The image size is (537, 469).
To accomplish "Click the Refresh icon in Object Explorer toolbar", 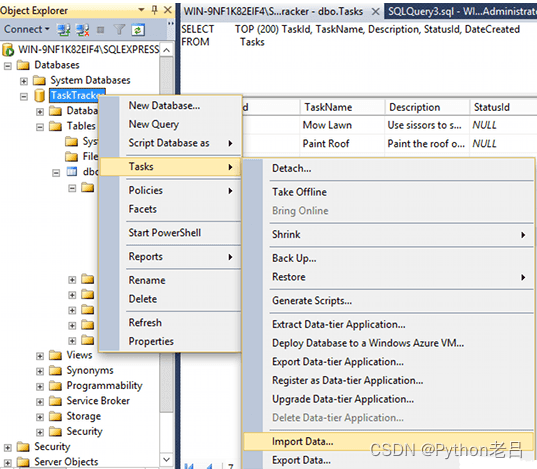I will [x=138, y=30].
